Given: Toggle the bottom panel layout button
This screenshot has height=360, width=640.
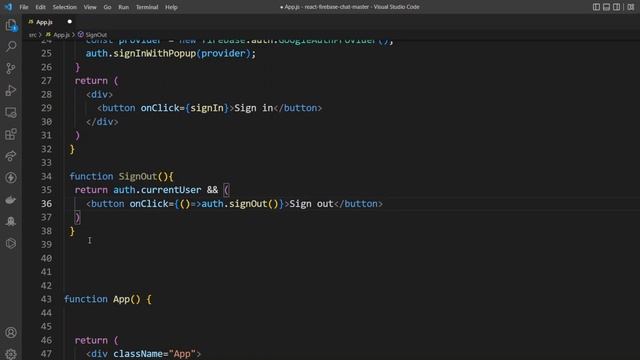Looking at the screenshot, I should (607, 7).
